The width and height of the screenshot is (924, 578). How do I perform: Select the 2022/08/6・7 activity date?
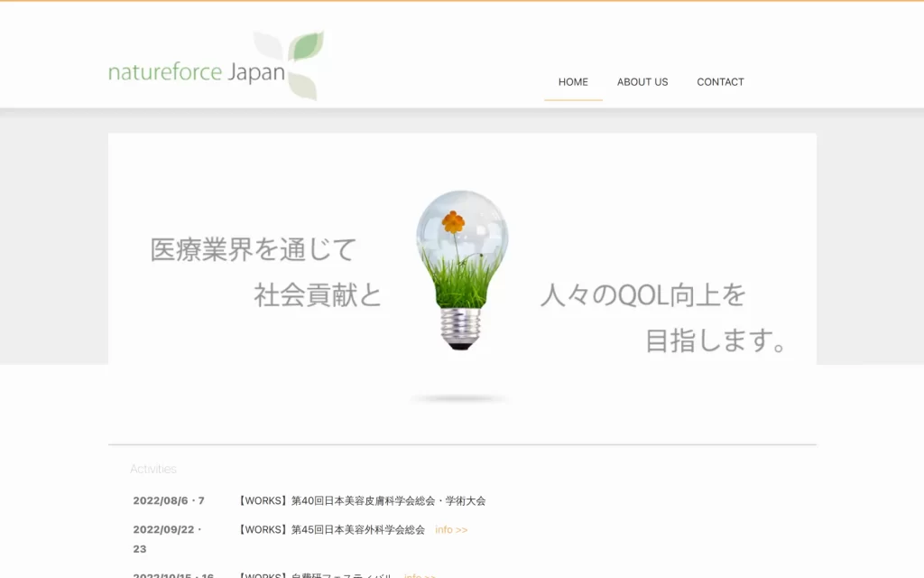point(169,500)
